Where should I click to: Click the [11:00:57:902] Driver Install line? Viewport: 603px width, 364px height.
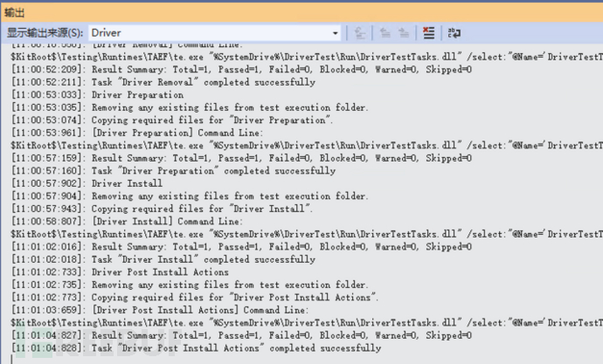(x=87, y=183)
